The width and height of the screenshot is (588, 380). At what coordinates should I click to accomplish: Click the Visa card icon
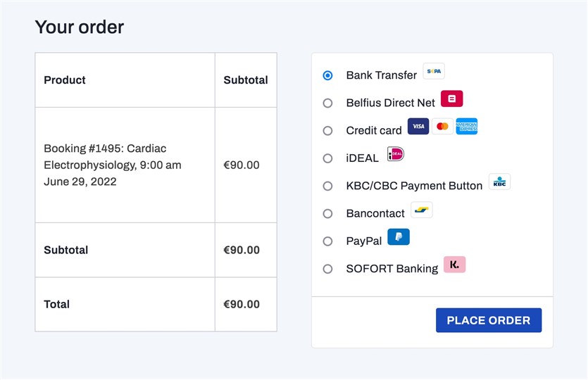point(418,127)
